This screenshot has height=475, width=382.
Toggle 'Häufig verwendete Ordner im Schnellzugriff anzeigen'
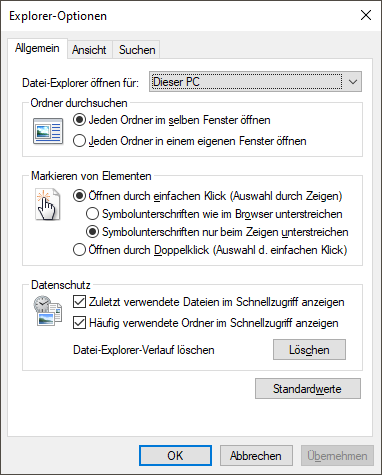206,323
